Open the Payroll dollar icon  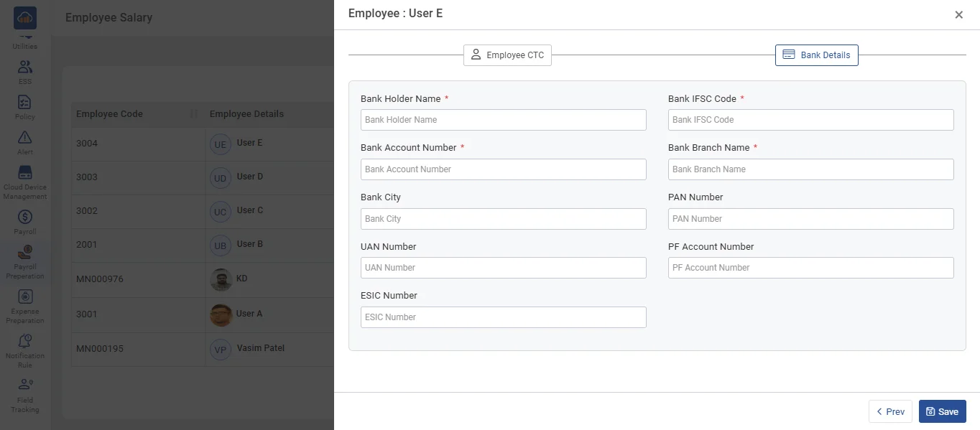(x=25, y=218)
